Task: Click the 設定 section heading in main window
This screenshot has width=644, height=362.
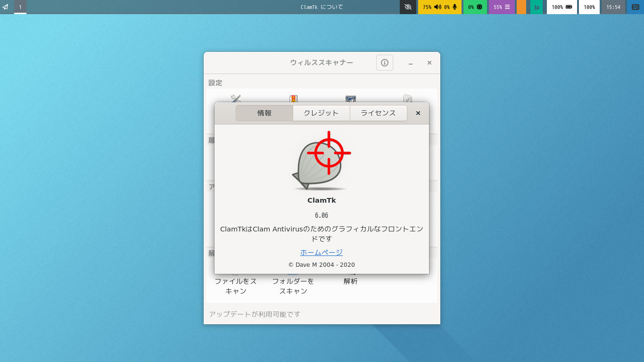Action: pos(215,82)
